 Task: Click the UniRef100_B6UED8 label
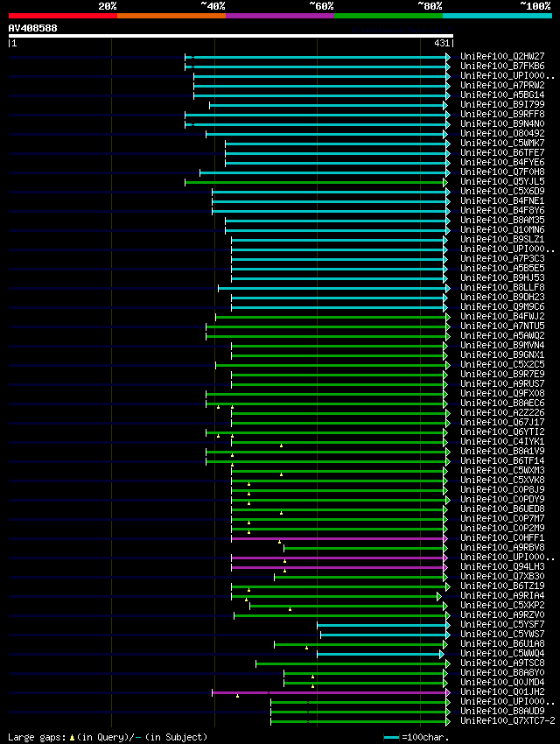point(502,509)
